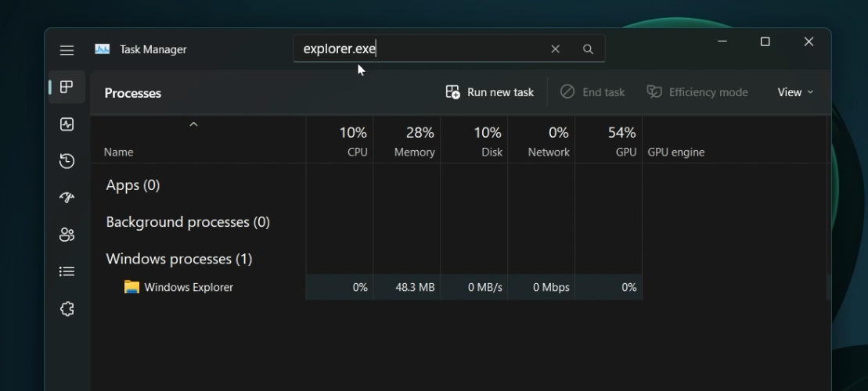Open the Performance sidebar icon
Image resolution: width=868 pixels, height=391 pixels.
pyautogui.click(x=67, y=124)
